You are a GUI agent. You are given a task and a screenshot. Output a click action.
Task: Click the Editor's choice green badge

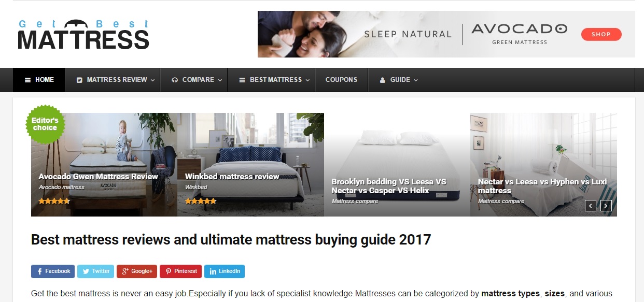[x=45, y=124]
